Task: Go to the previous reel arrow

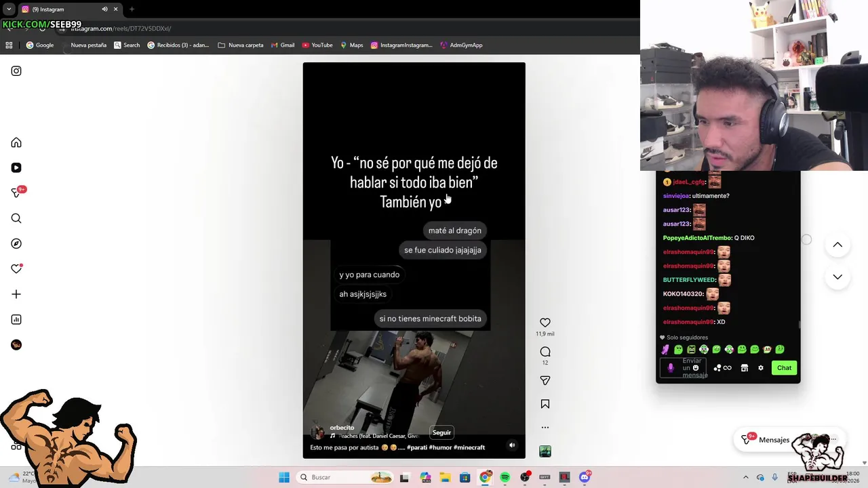Action: coord(837,245)
